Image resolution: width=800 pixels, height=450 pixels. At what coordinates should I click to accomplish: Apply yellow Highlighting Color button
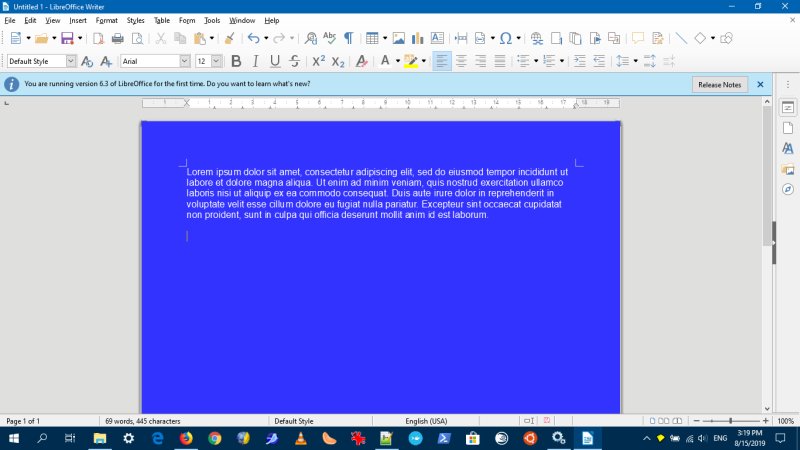pyautogui.click(x=411, y=61)
